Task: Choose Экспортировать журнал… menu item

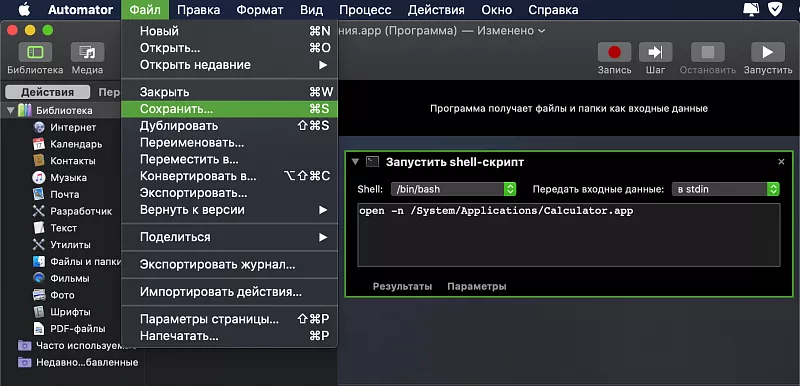Action: click(229, 265)
